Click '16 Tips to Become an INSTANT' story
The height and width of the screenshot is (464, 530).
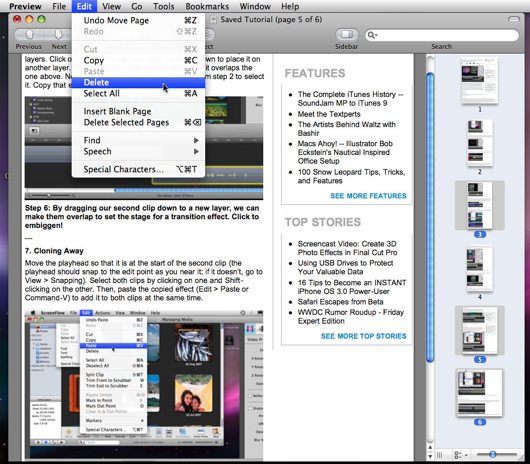click(x=352, y=287)
